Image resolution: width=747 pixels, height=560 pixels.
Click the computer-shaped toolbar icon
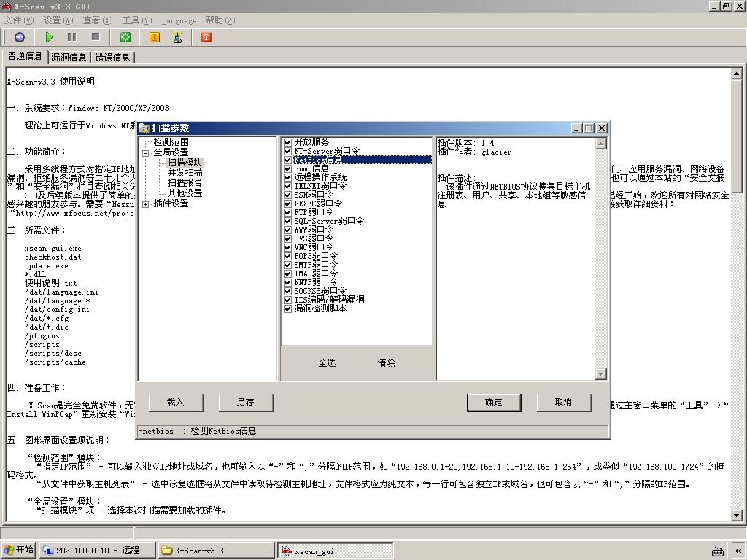(178, 37)
